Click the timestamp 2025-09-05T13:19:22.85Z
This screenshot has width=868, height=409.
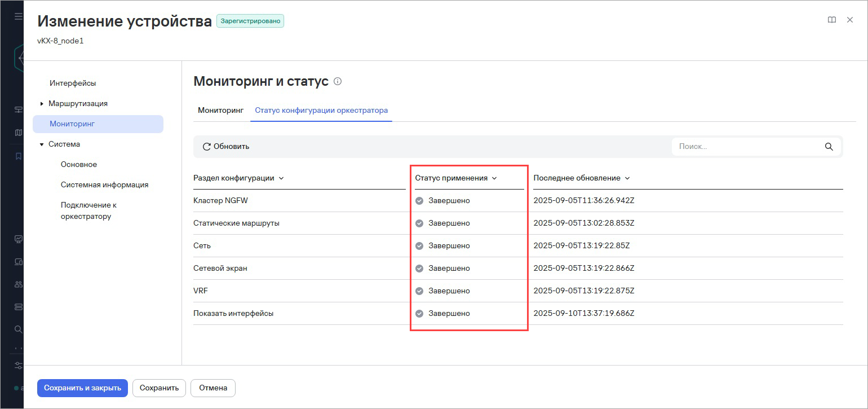point(582,246)
